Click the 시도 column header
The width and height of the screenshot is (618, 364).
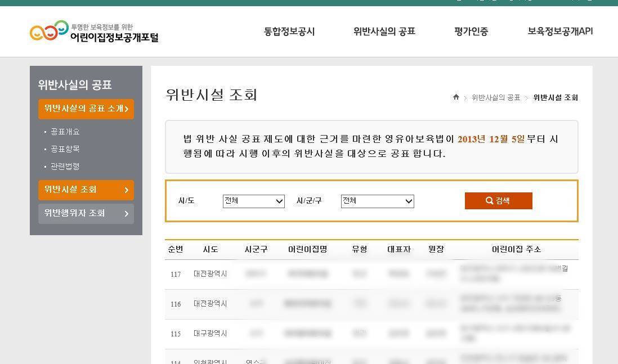[211, 249]
